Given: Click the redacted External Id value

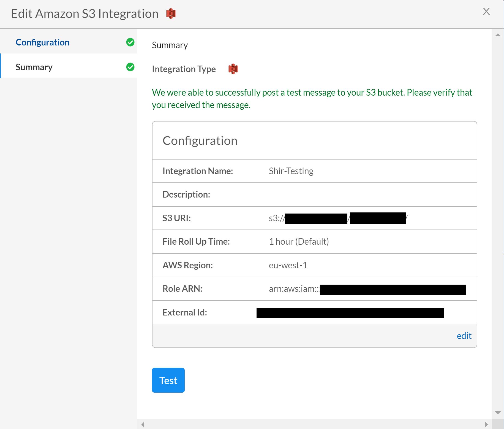Looking at the screenshot, I should pos(350,313).
